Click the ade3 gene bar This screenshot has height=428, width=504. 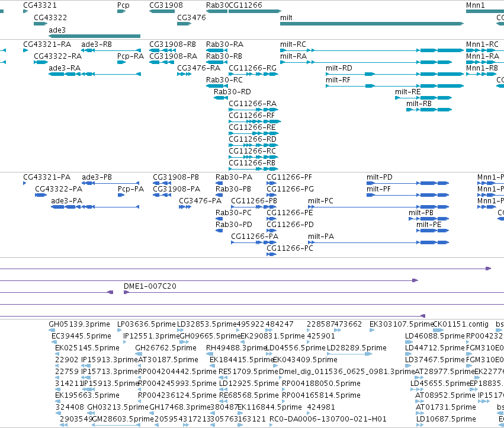tap(95, 36)
